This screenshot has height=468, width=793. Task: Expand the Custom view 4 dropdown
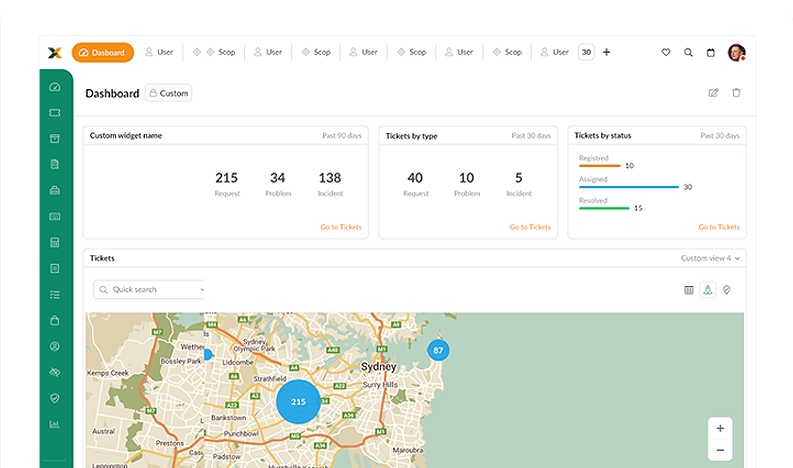tap(710, 258)
